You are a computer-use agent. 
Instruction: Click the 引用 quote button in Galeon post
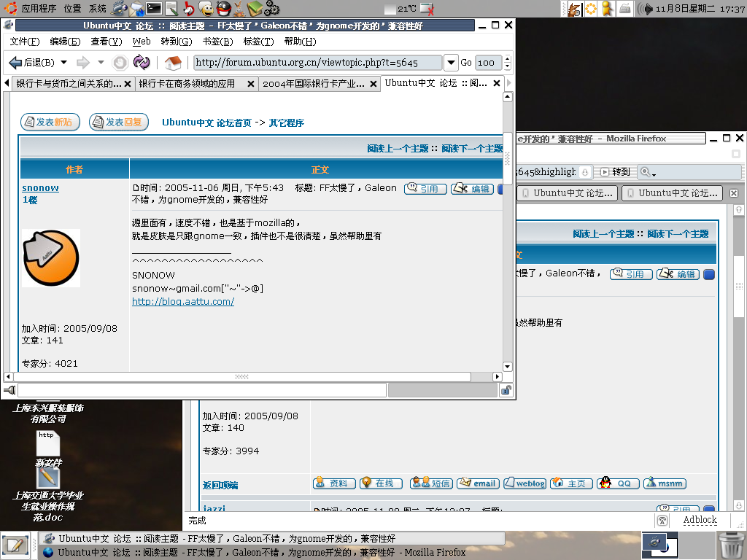[x=425, y=189]
